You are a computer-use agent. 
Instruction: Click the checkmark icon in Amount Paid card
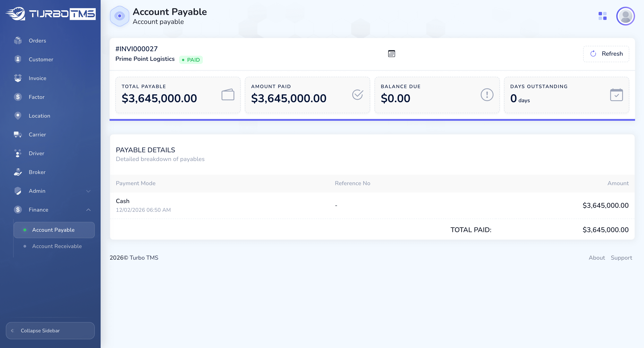(x=358, y=95)
